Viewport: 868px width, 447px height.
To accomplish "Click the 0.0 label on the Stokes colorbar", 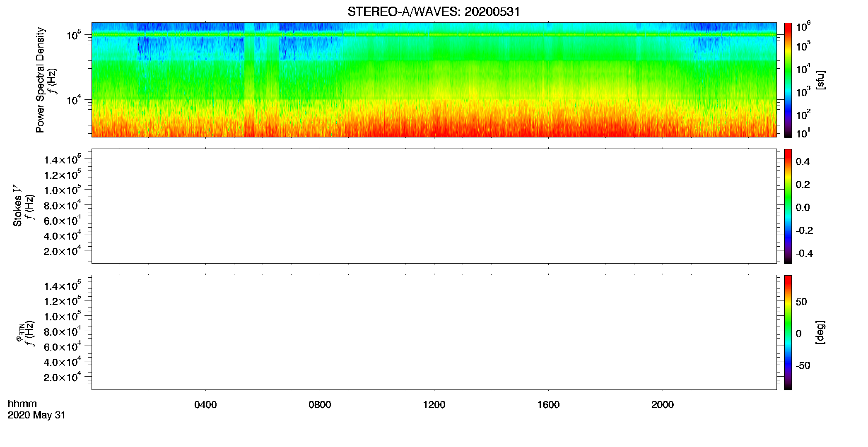I will pyautogui.click(x=803, y=207).
